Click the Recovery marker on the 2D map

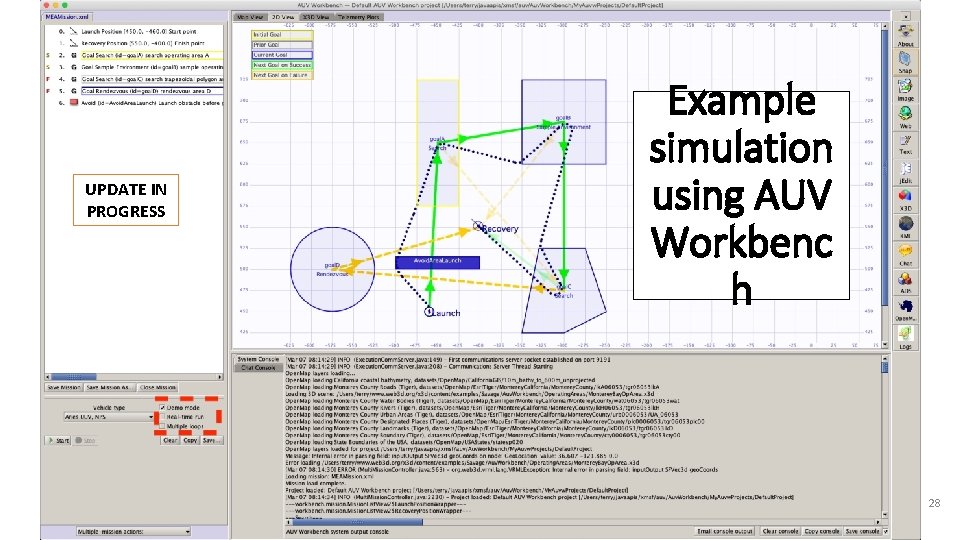(x=478, y=227)
